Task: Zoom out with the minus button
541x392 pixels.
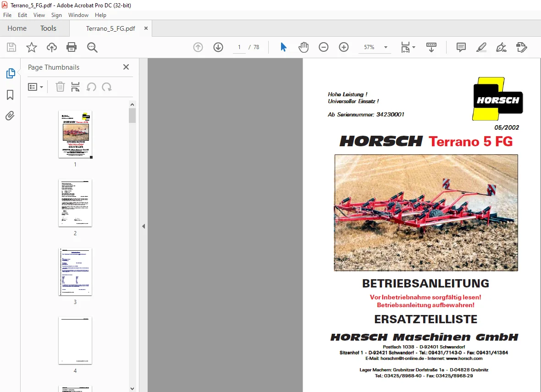Action: coord(324,47)
